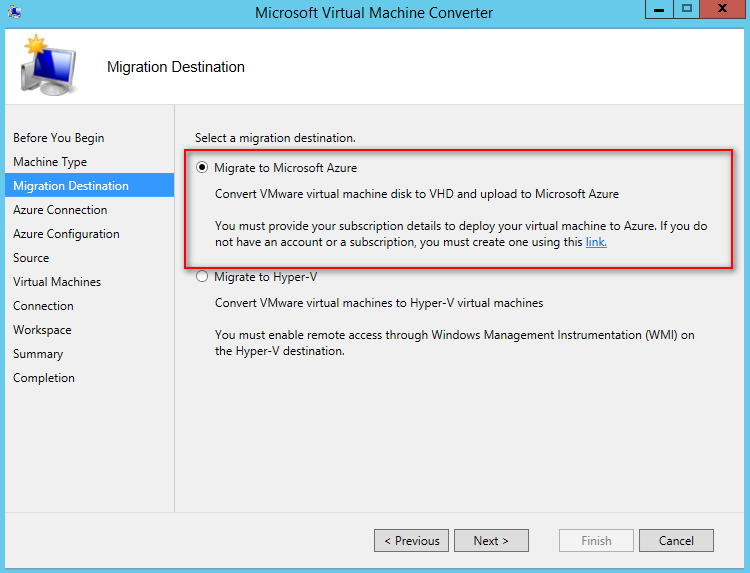750x573 pixels.
Task: Click the wizard computer header icon
Action: click(48, 66)
